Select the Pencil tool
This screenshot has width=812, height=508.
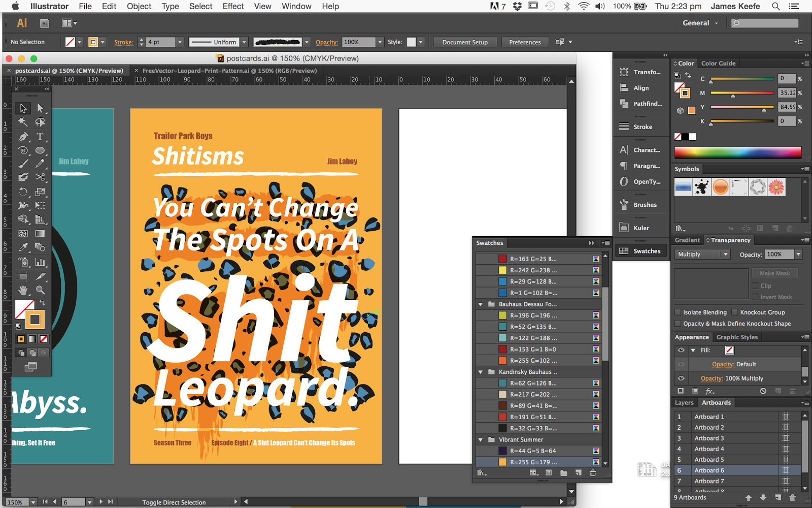[x=40, y=164]
